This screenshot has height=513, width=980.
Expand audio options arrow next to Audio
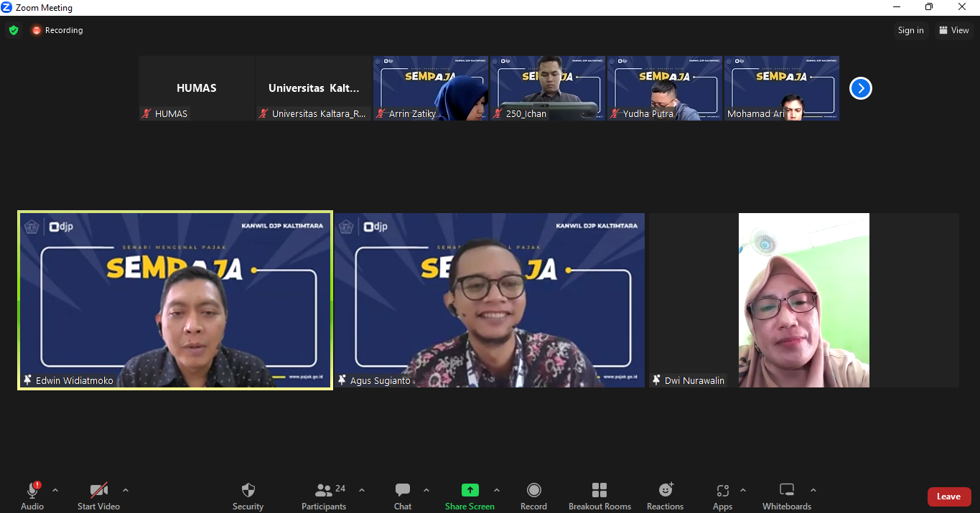click(55, 491)
